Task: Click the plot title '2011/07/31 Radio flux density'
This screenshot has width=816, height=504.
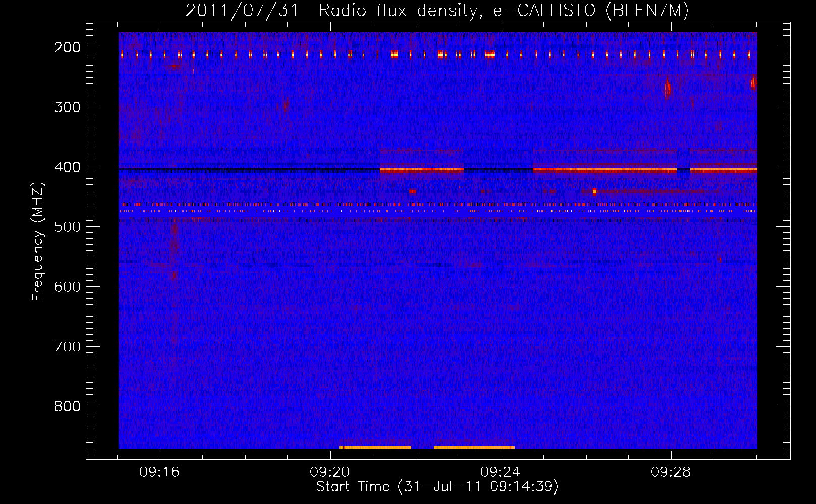Action: tap(332, 11)
